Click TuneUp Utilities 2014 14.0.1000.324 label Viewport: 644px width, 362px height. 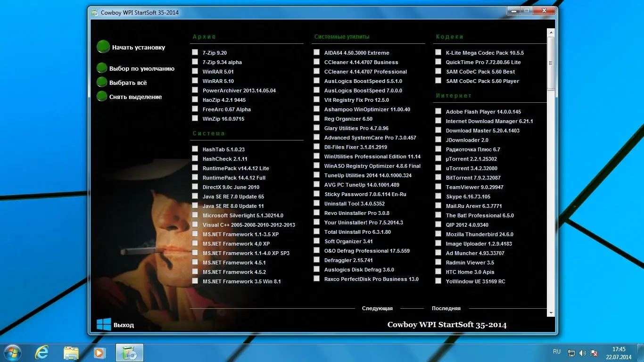pyautogui.click(x=368, y=175)
